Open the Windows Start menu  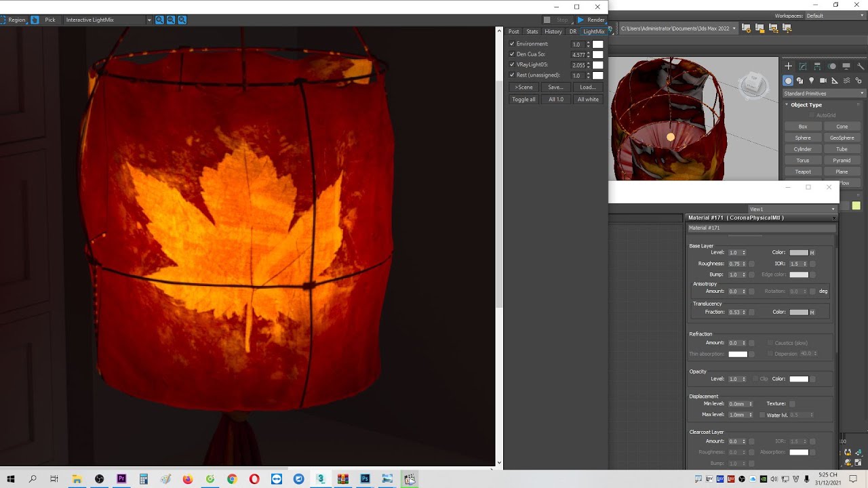click(x=11, y=479)
